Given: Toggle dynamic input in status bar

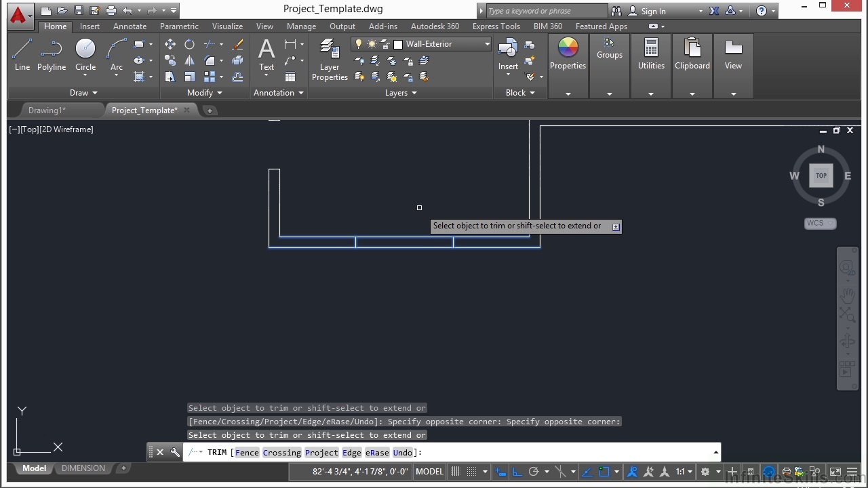Looking at the screenshot, I should click(x=500, y=472).
